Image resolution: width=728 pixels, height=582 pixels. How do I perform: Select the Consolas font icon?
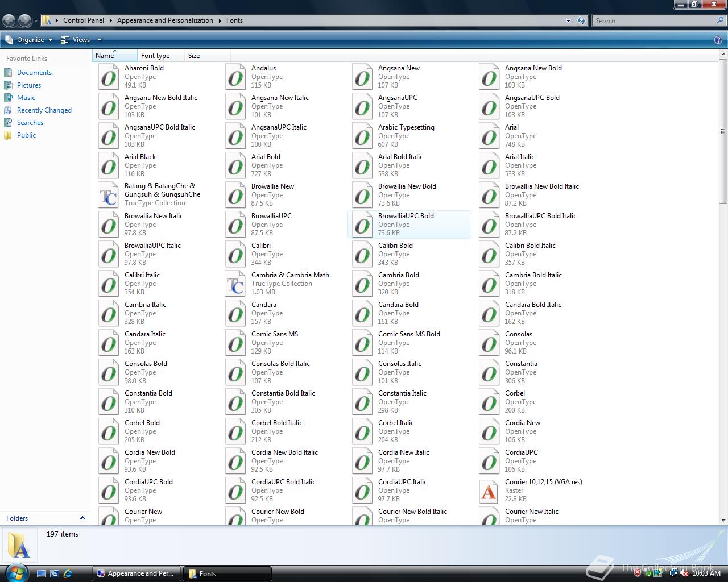tap(489, 343)
